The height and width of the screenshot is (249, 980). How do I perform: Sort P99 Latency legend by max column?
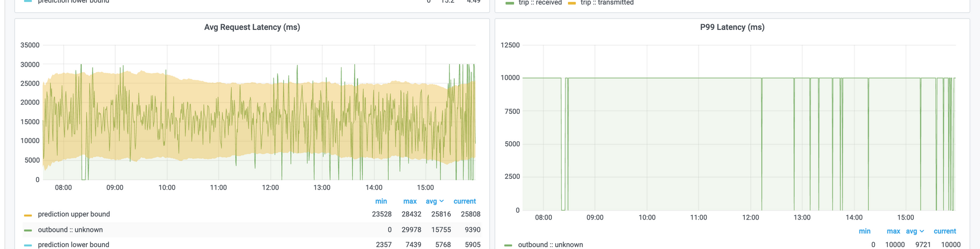(x=893, y=231)
